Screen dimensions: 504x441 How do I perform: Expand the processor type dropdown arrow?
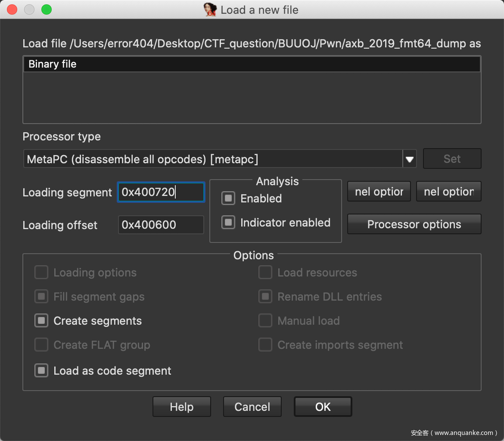[x=409, y=159]
